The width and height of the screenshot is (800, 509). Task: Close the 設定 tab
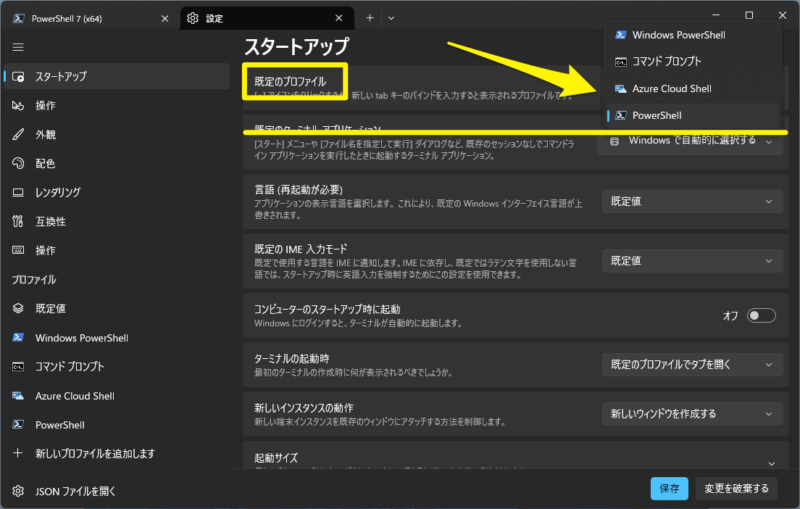tap(339, 18)
